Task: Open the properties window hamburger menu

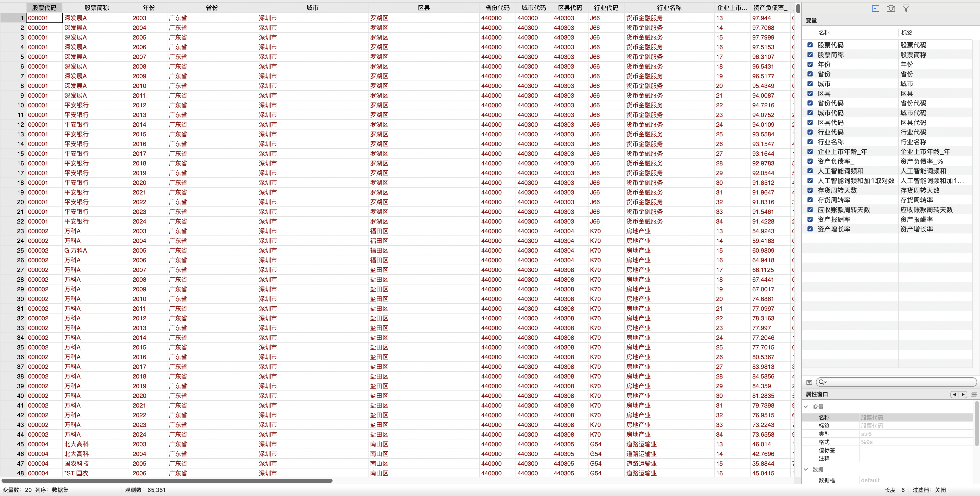Action: [x=974, y=394]
